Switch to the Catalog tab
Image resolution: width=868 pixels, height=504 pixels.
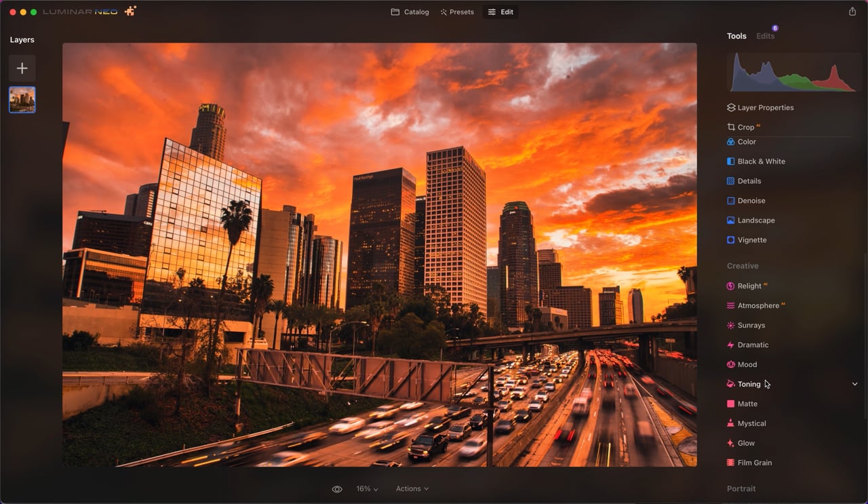click(410, 12)
